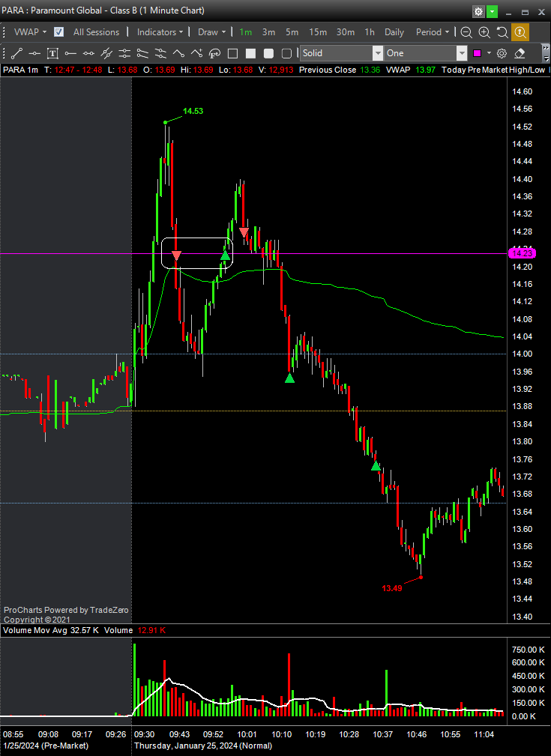Select the eraser tool
The height and width of the screenshot is (756, 551).
click(x=520, y=53)
